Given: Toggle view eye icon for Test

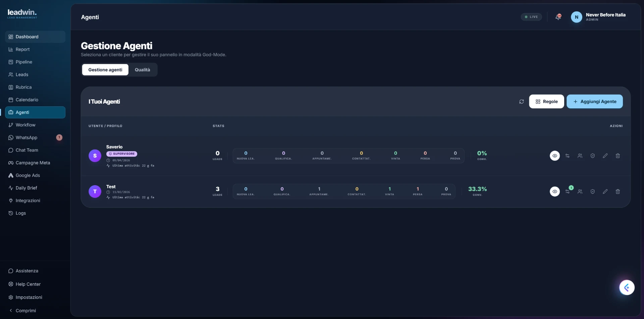Looking at the screenshot, I should coord(555,192).
